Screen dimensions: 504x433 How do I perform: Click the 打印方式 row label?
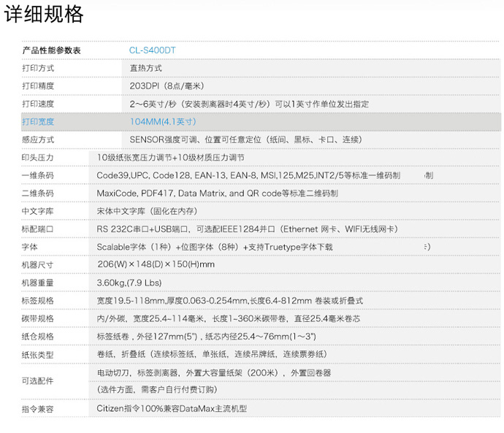[x=38, y=68]
